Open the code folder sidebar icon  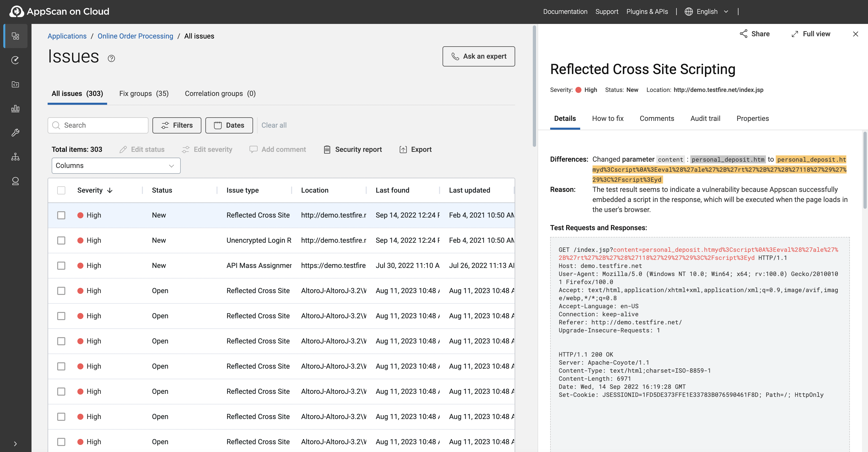15,84
